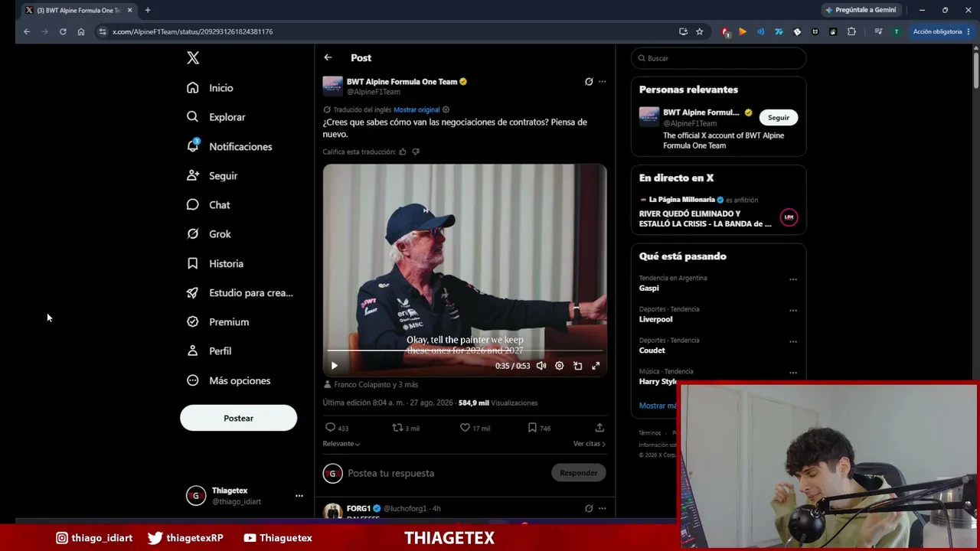Open the browser home page

click(x=81, y=31)
